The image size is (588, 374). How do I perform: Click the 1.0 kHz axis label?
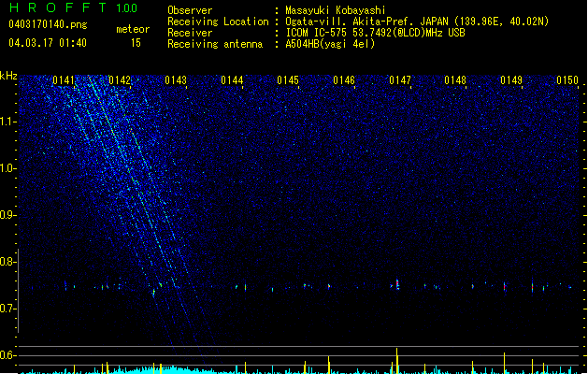point(7,168)
